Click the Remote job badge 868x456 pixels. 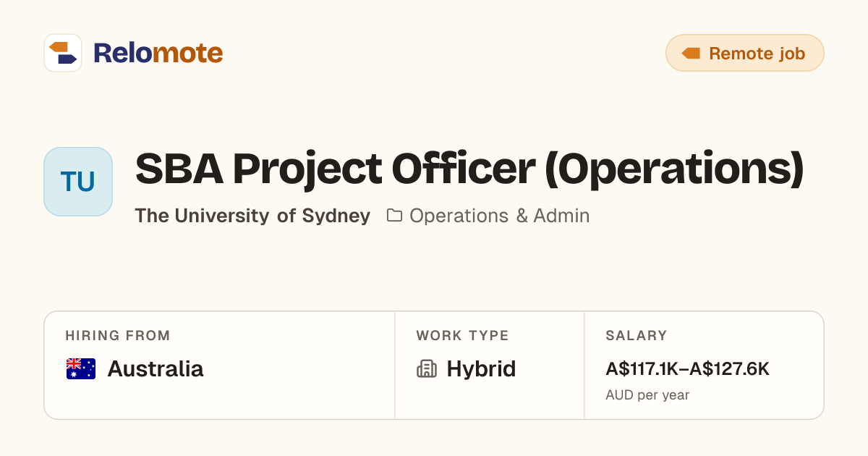point(745,53)
